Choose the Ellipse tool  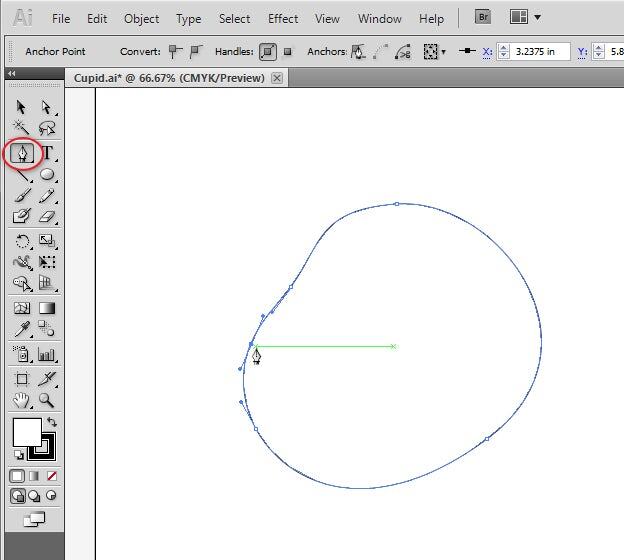[x=47, y=174]
